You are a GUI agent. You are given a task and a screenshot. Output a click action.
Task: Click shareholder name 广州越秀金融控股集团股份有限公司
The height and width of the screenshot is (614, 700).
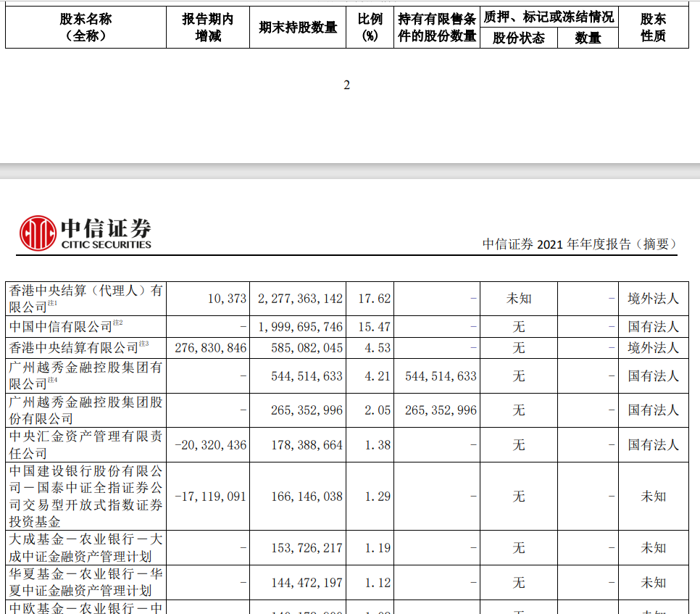click(86, 410)
